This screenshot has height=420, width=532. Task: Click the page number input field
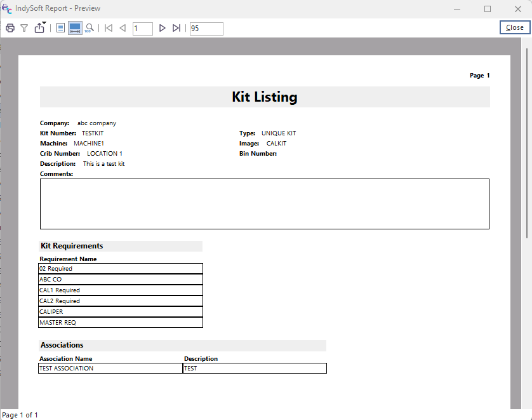142,29
